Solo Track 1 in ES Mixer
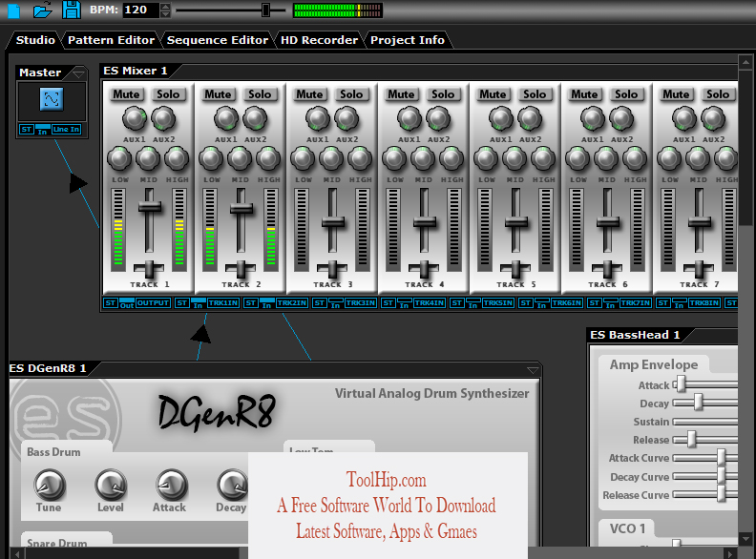The height and width of the screenshot is (559, 756). (168, 94)
